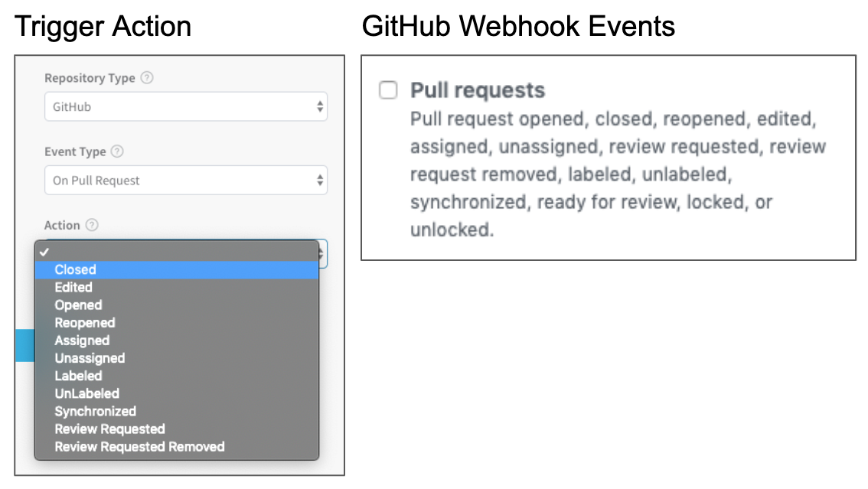Select the blank checked option in Action list

177,253
